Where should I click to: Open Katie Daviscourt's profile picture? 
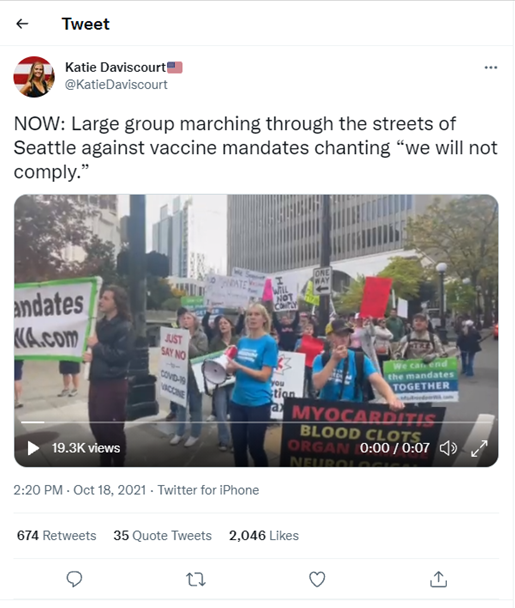(x=34, y=77)
